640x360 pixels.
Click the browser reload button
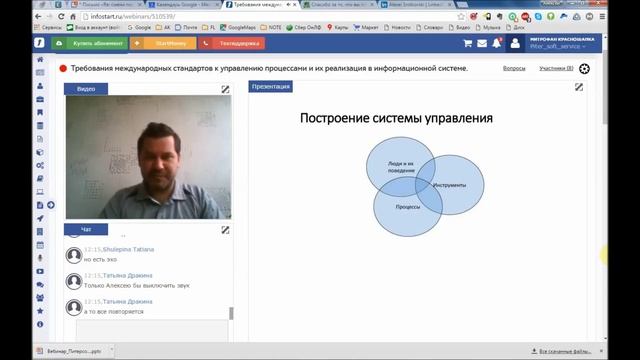[x=61, y=17]
